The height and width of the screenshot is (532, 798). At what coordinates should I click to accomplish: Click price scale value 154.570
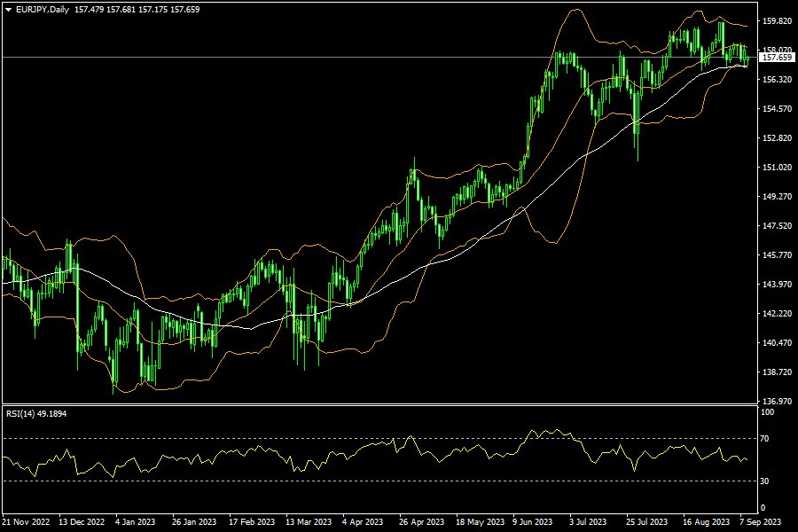[x=777, y=108]
